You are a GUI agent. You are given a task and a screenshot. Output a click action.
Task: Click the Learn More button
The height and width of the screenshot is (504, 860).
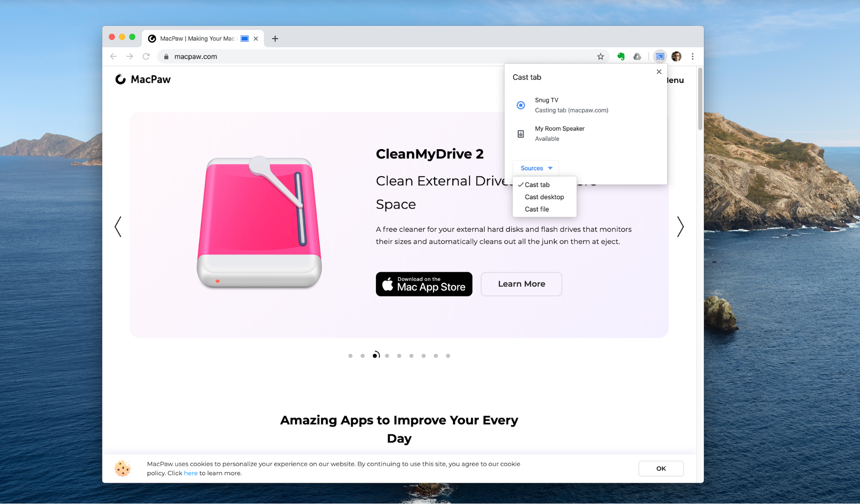521,284
